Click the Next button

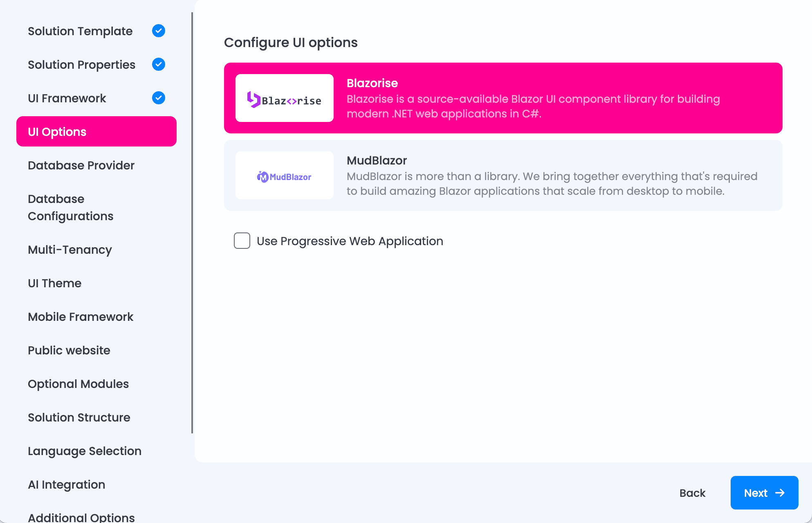point(765,493)
